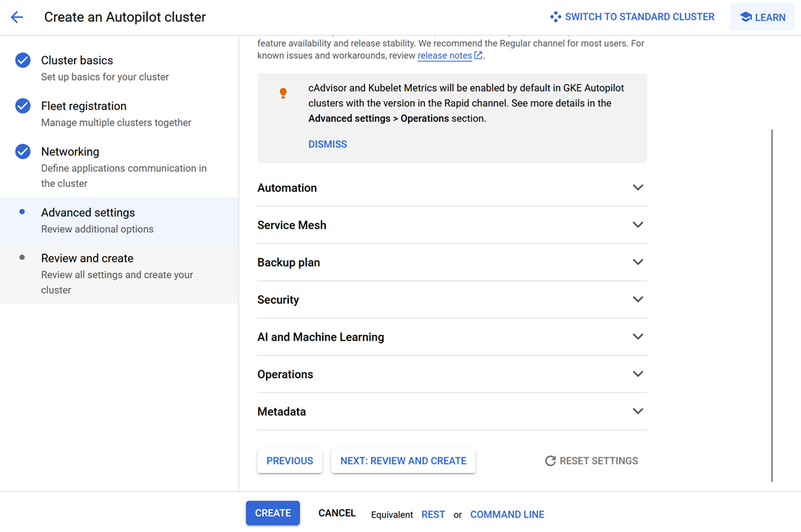801x532 pixels.
Task: Click Reset Settings
Action: pyautogui.click(x=592, y=461)
